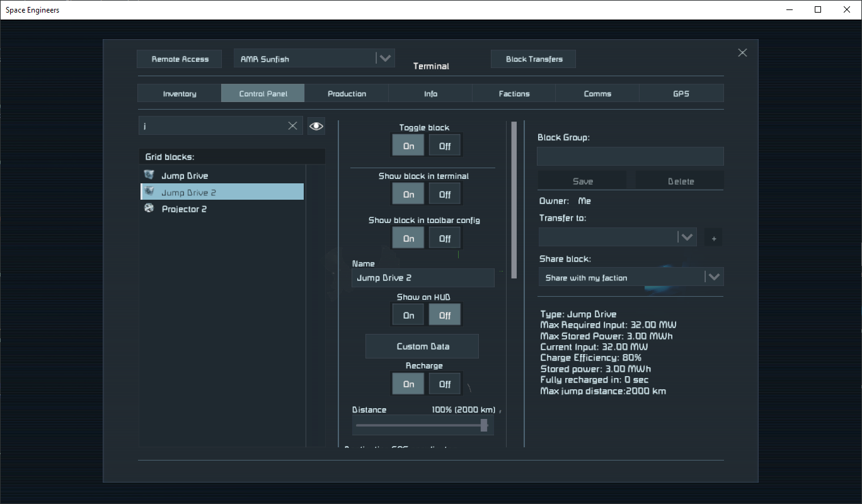
Task: Turn Toggle block On
Action: point(408,146)
